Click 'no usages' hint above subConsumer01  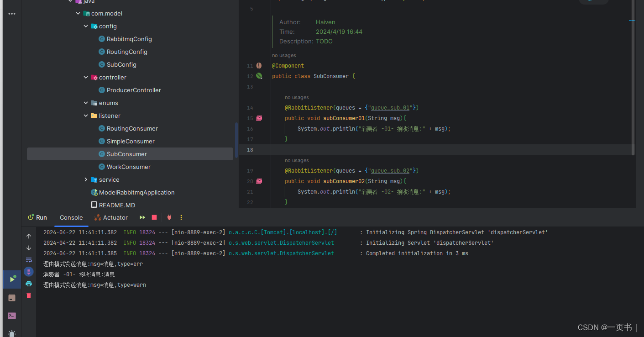point(297,97)
